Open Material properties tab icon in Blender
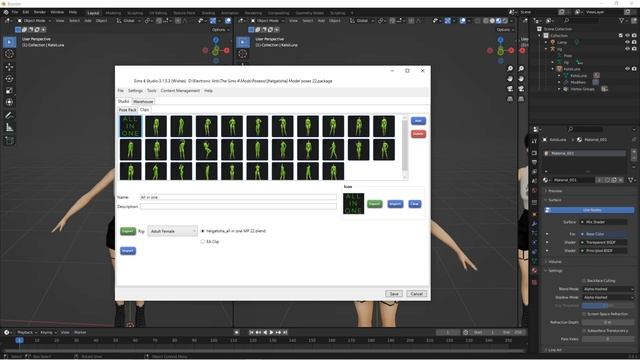Screen dimensions: 640x360 tap(534, 270)
